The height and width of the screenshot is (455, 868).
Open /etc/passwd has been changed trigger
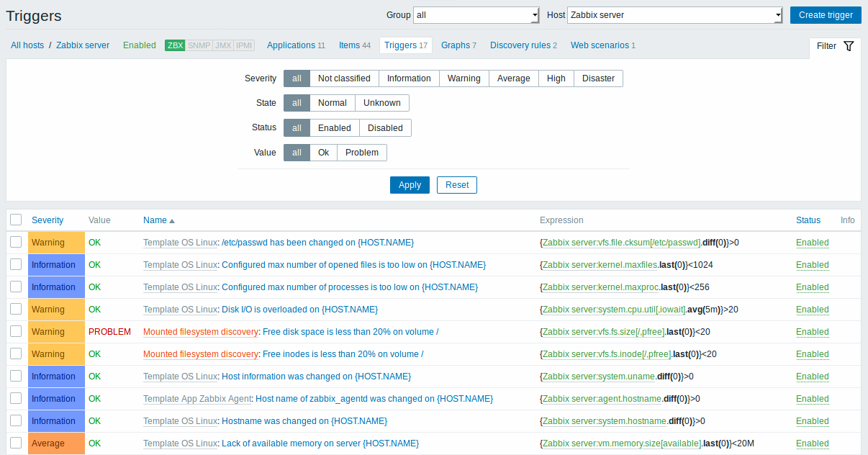(317, 243)
